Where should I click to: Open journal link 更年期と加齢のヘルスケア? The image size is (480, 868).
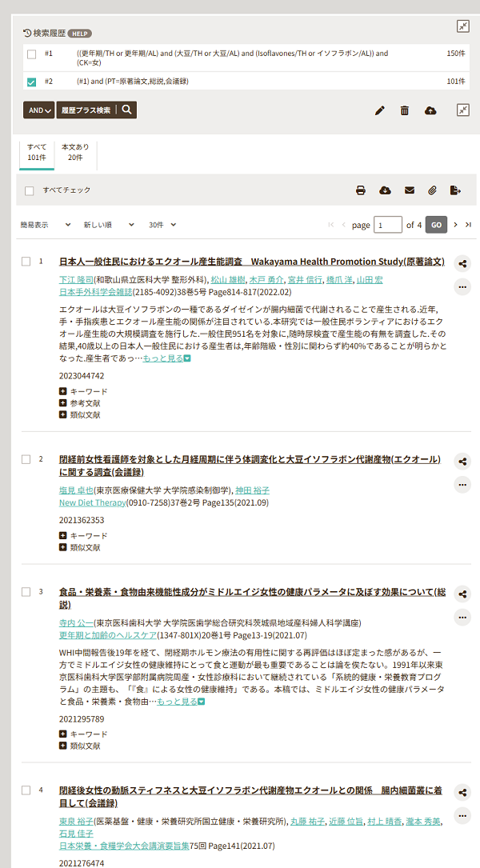[108, 634]
